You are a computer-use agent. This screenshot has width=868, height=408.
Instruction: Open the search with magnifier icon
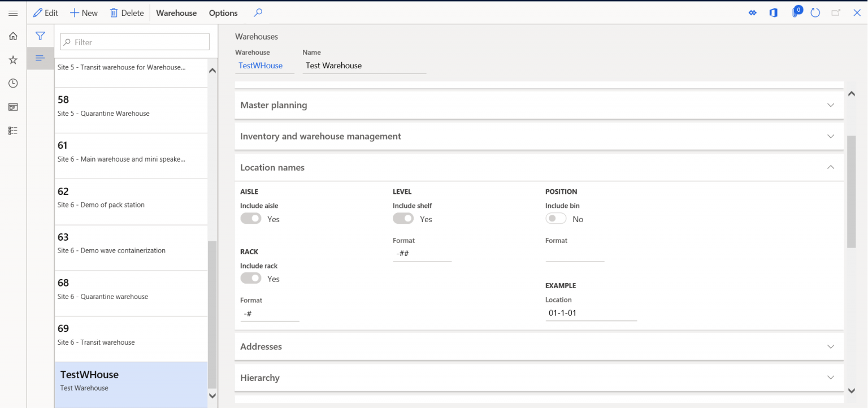click(258, 12)
